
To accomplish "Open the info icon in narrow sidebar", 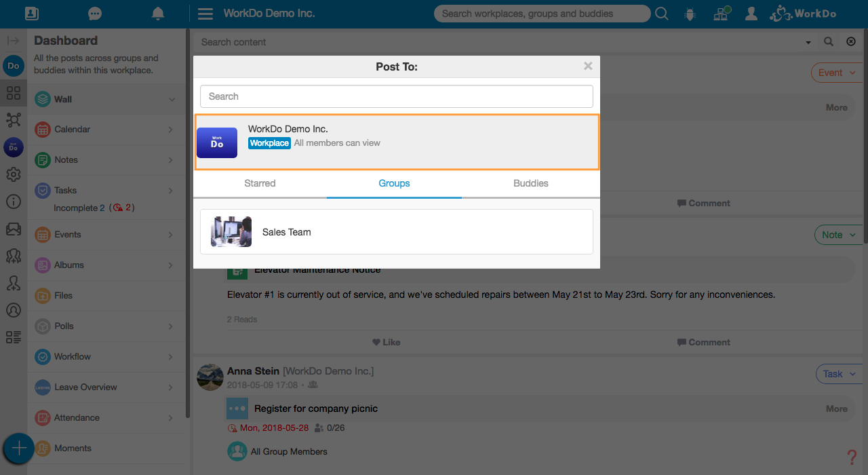I will coord(13,202).
